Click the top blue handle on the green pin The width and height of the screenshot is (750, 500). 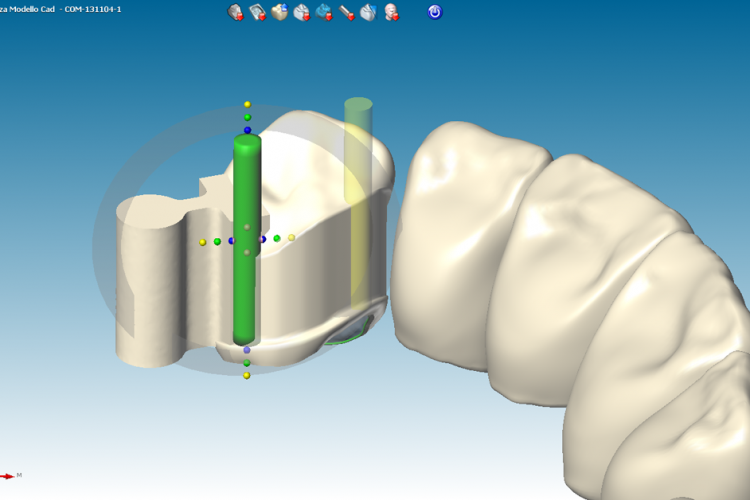pyautogui.click(x=247, y=130)
